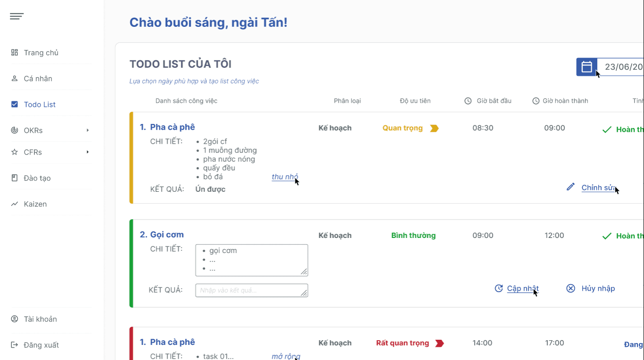
Task: Go to Cá nhân sidebar page
Action: point(38,79)
